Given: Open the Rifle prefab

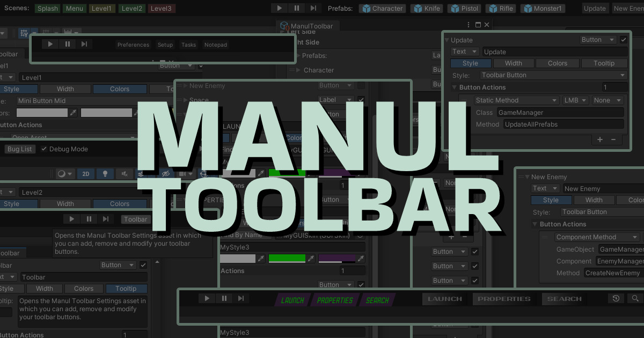Looking at the screenshot, I should (501, 8).
